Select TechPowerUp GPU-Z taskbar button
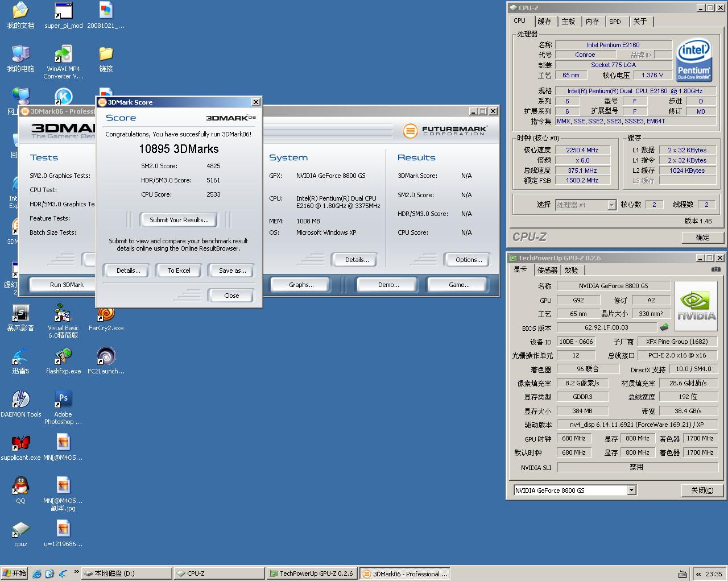The width and height of the screenshot is (728, 582). coord(312,573)
